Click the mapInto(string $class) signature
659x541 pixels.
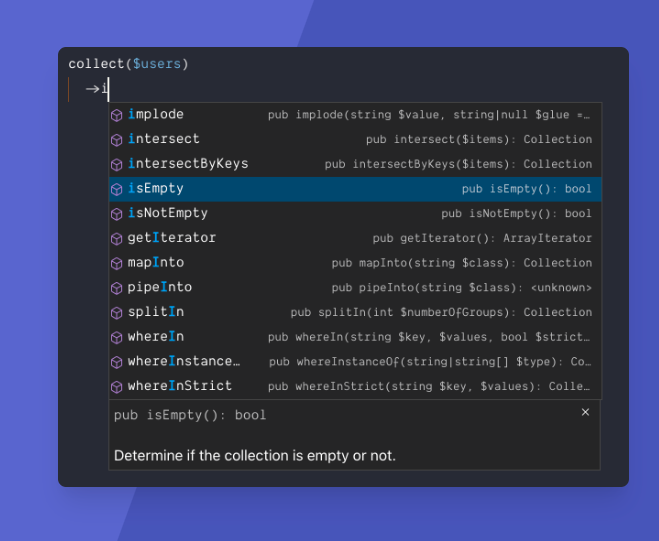click(461, 263)
